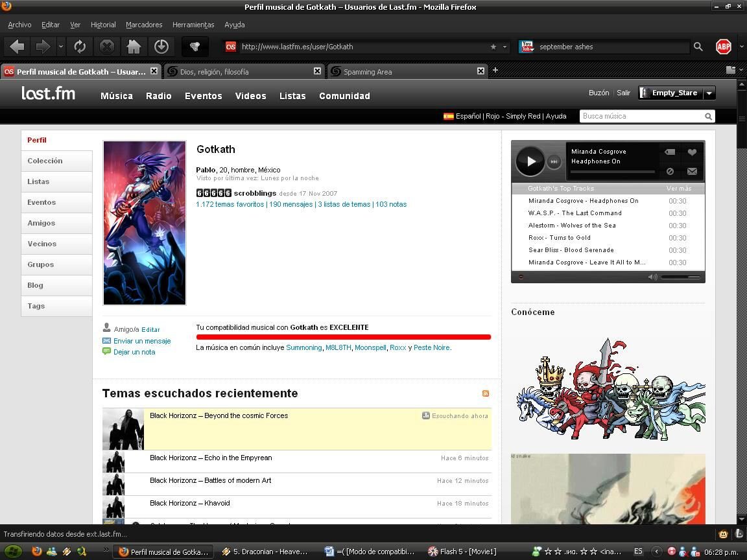Click Gotkath's profile avatar image

145,223
